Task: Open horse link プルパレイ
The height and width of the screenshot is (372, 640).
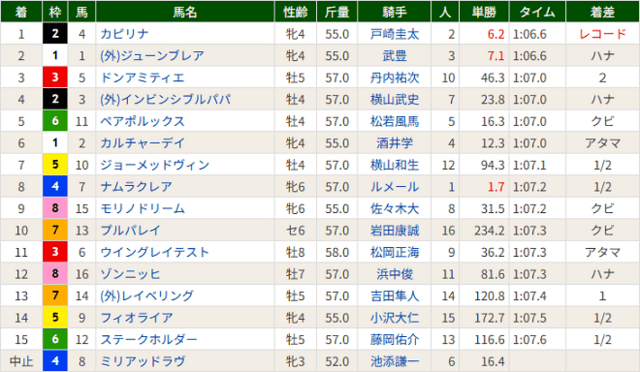Action: [130, 230]
